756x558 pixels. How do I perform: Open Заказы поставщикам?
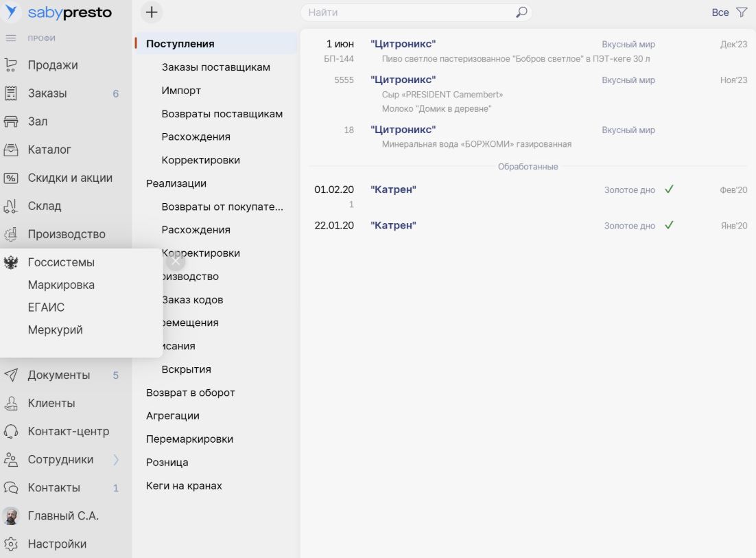tap(215, 67)
